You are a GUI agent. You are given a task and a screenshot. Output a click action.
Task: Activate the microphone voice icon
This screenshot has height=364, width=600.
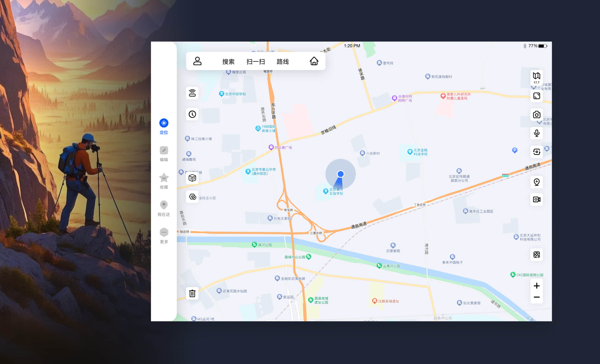(536, 133)
